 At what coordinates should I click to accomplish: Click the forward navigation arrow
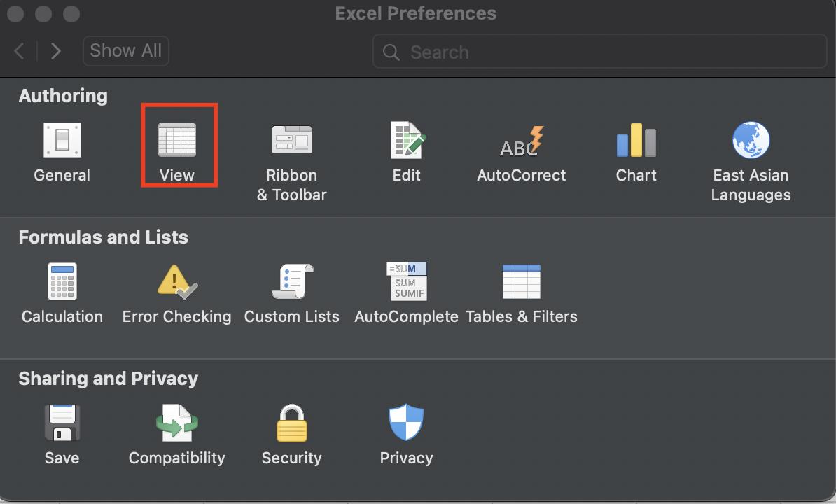click(55, 50)
